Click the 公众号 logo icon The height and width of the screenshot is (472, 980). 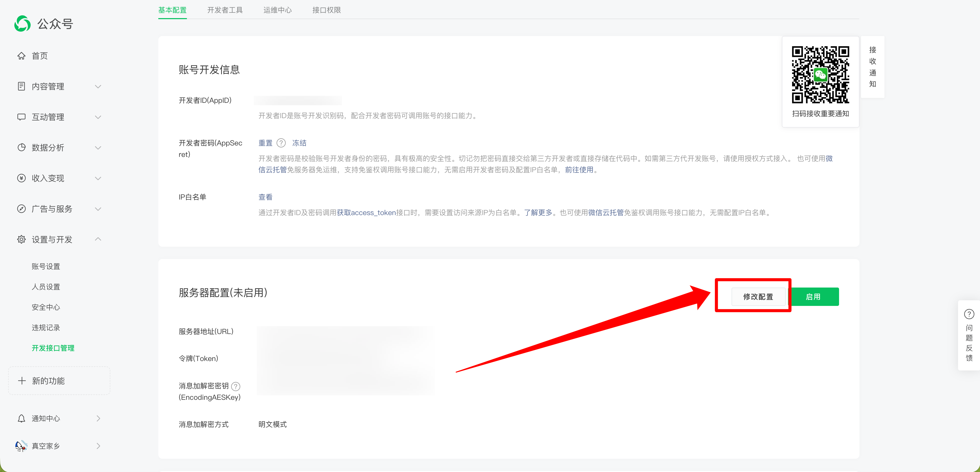point(22,23)
